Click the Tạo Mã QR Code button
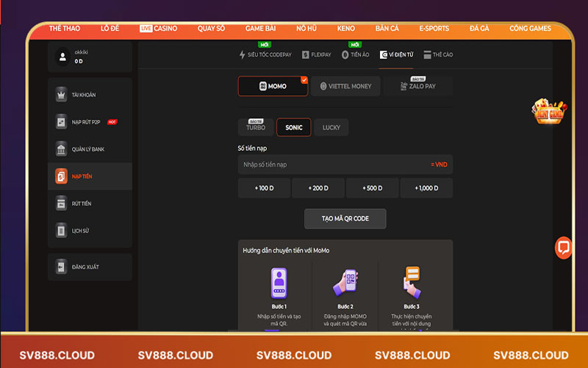Image resolution: width=588 pixels, height=368 pixels. [x=345, y=219]
